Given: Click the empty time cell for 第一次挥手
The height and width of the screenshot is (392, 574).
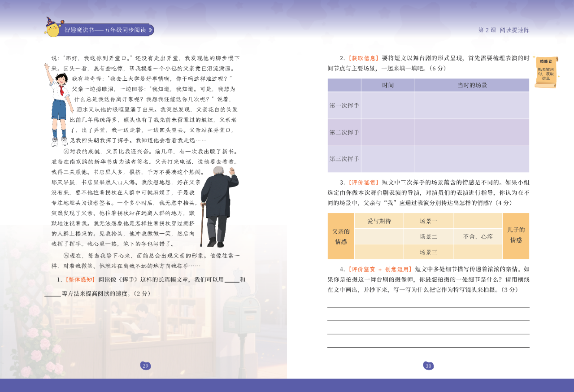Looking at the screenshot, I should [x=388, y=105].
